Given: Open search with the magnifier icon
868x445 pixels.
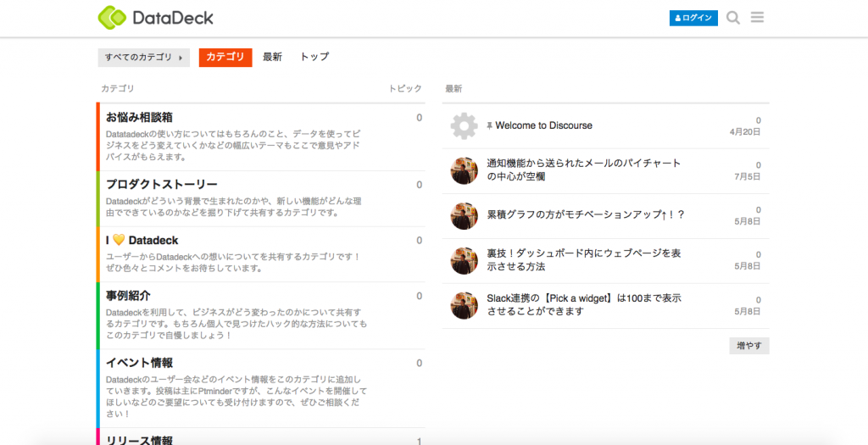Looking at the screenshot, I should (x=733, y=18).
